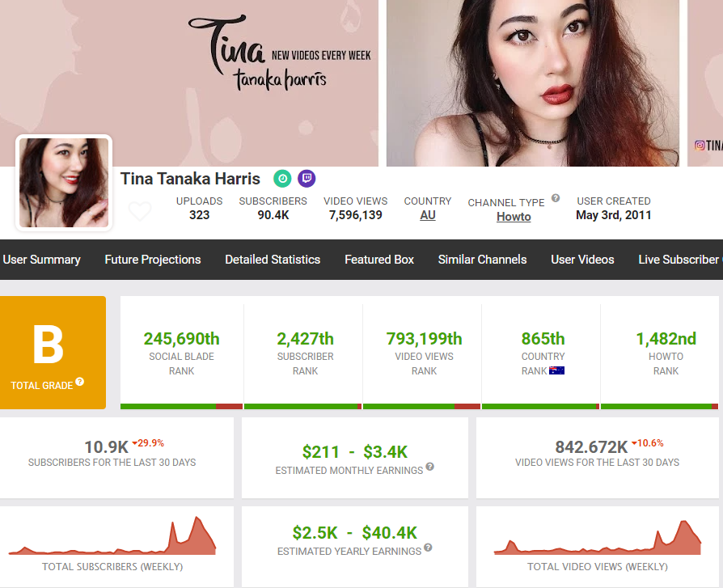Click the Total Video Views weekly chart
This screenshot has width=723, height=588.
click(598, 537)
